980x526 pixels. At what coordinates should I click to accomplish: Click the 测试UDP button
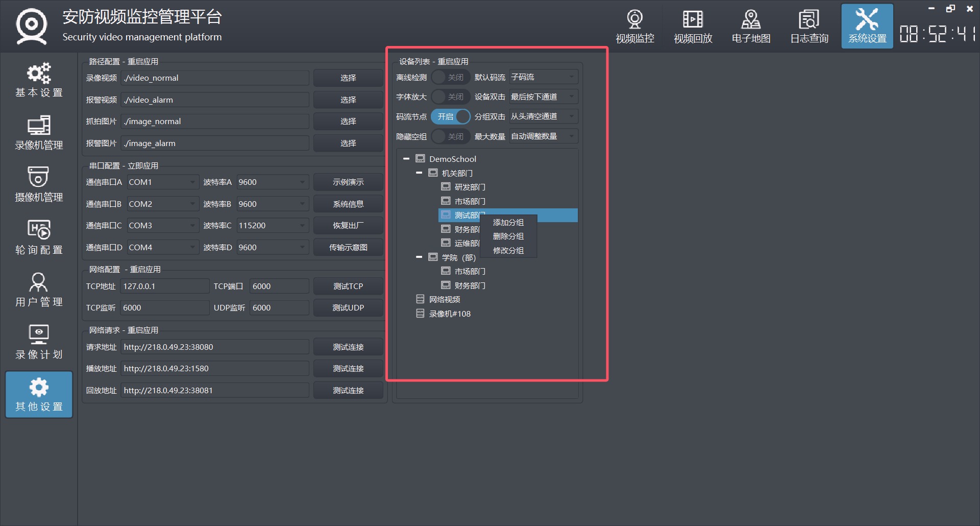[348, 307]
